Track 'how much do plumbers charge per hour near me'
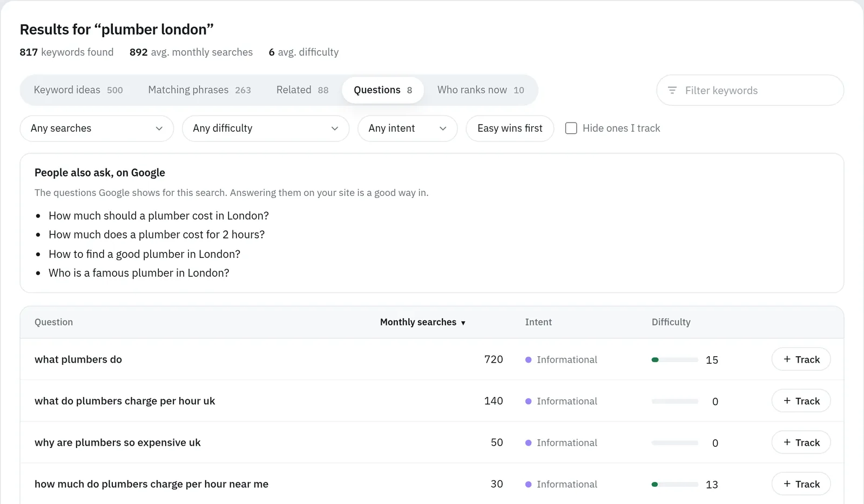The width and height of the screenshot is (864, 504). pyautogui.click(x=801, y=484)
